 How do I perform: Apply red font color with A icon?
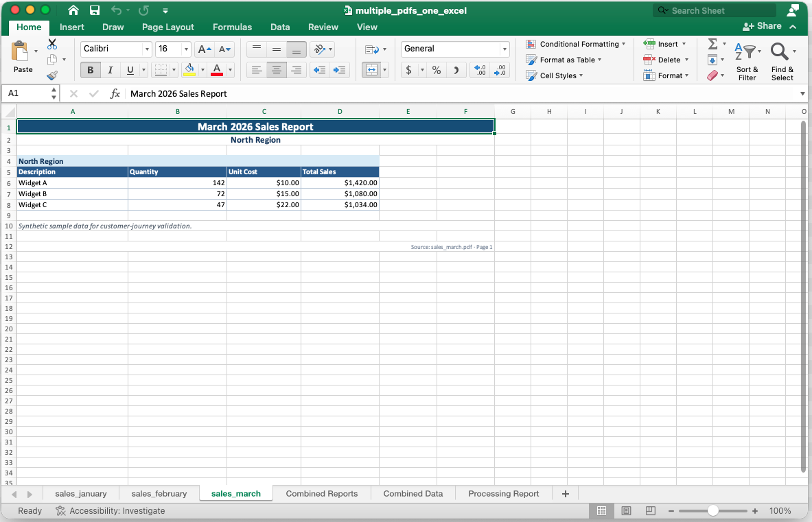tap(217, 70)
